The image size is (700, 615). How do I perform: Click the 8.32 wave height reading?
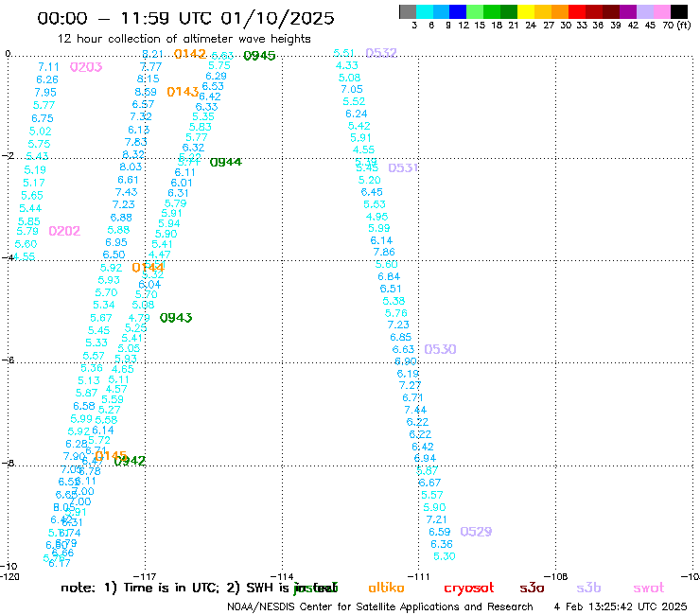(x=133, y=154)
